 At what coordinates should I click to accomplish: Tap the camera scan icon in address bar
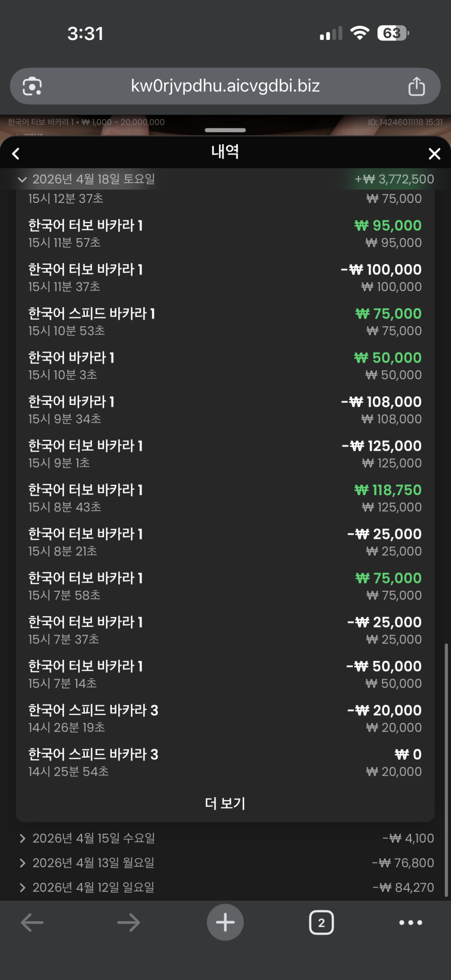32,86
